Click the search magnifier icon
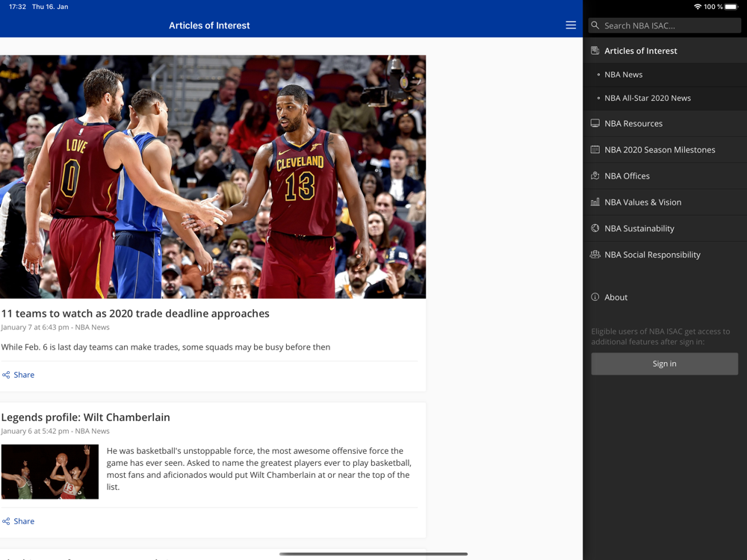The image size is (747, 560). [x=595, y=25]
